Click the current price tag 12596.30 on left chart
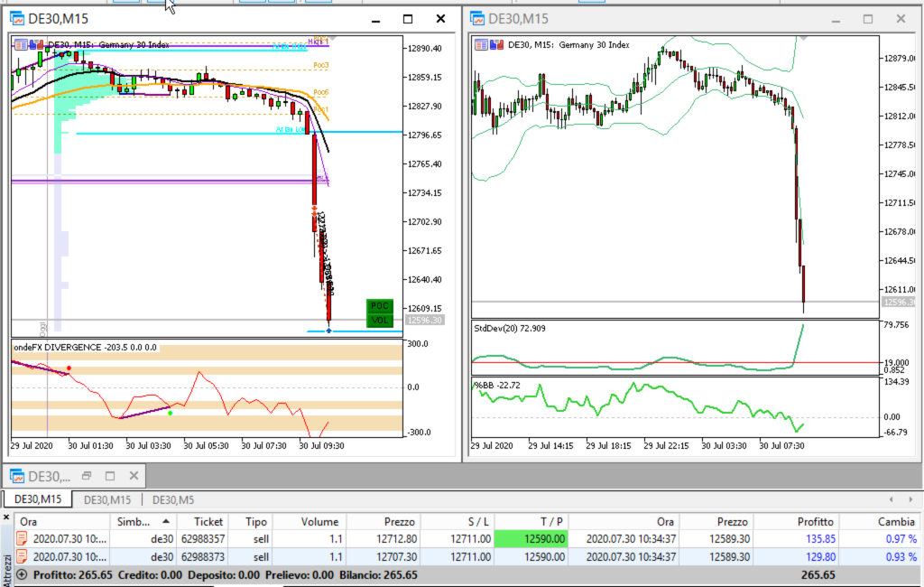Screen dimensions: 924x587 tap(424, 321)
